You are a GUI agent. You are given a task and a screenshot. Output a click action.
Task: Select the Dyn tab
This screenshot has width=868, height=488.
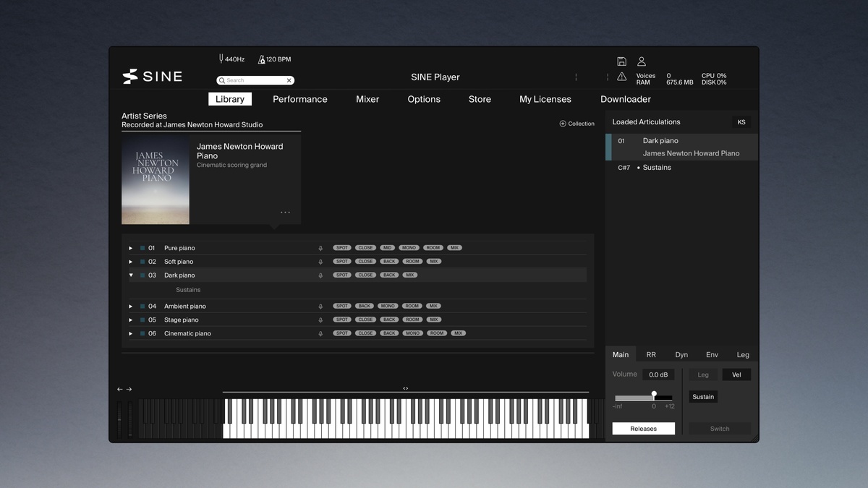681,354
